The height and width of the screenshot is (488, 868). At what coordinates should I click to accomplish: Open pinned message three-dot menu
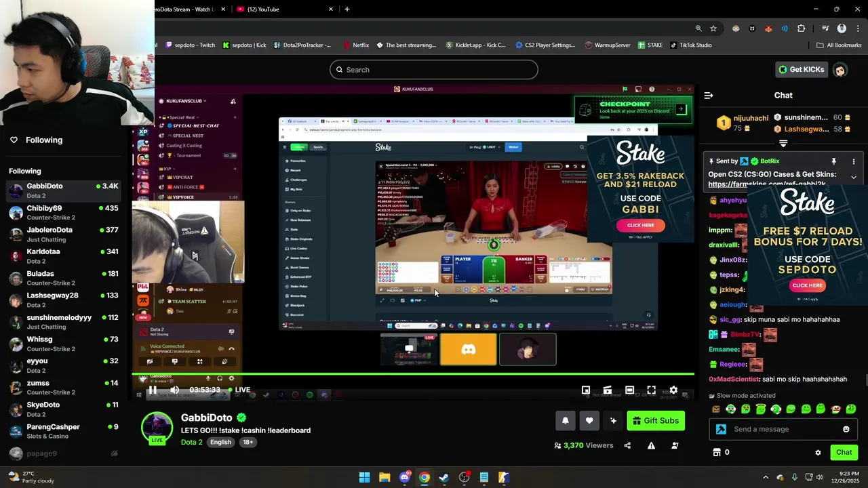click(854, 161)
